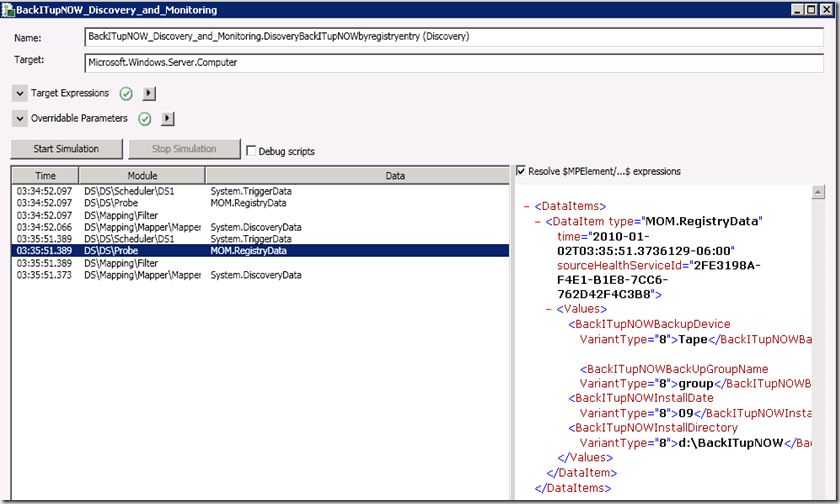Click inside the Target input field

point(454,62)
